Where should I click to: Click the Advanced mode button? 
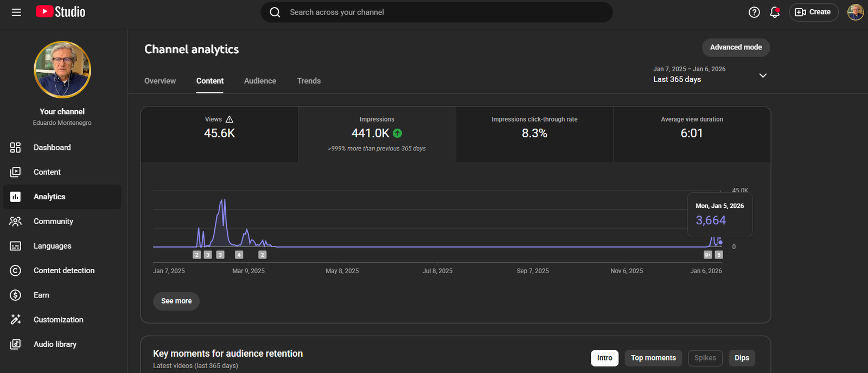point(736,47)
